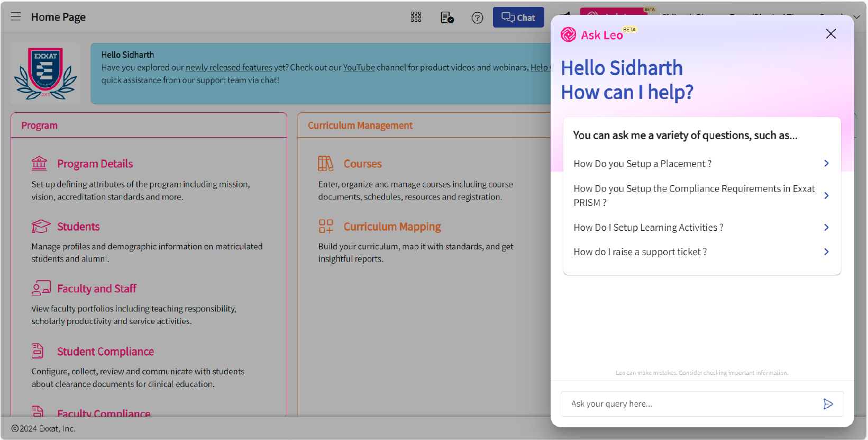
Task: Open the apps grid icon
Action: (416, 17)
